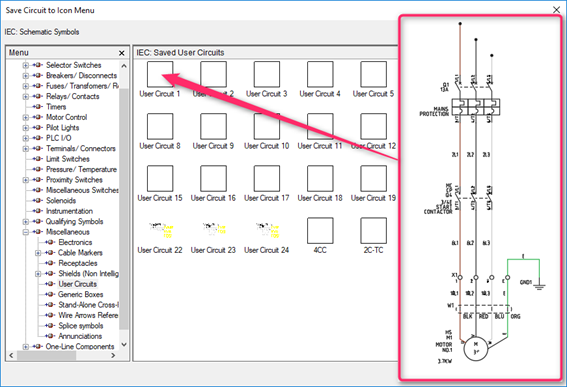Viewport: 567px width, 387px height.
Task: Select the User Circuit 19 icon box
Action: [x=374, y=178]
